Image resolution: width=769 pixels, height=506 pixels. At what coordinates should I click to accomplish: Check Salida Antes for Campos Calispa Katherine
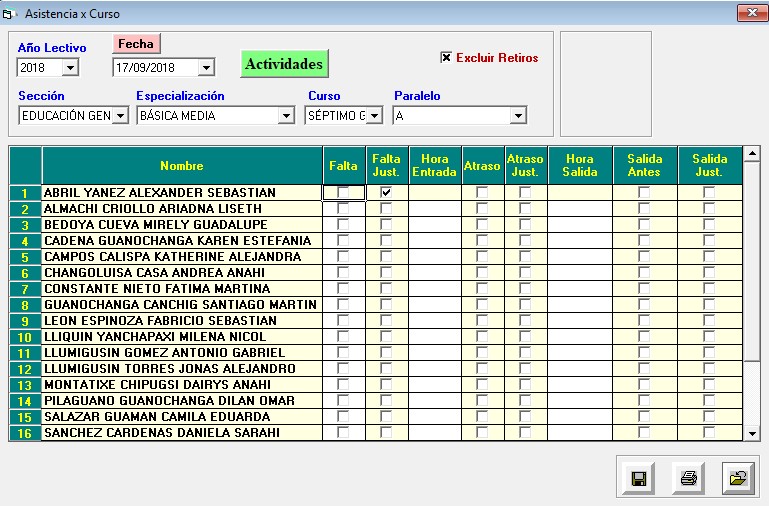coord(644,256)
